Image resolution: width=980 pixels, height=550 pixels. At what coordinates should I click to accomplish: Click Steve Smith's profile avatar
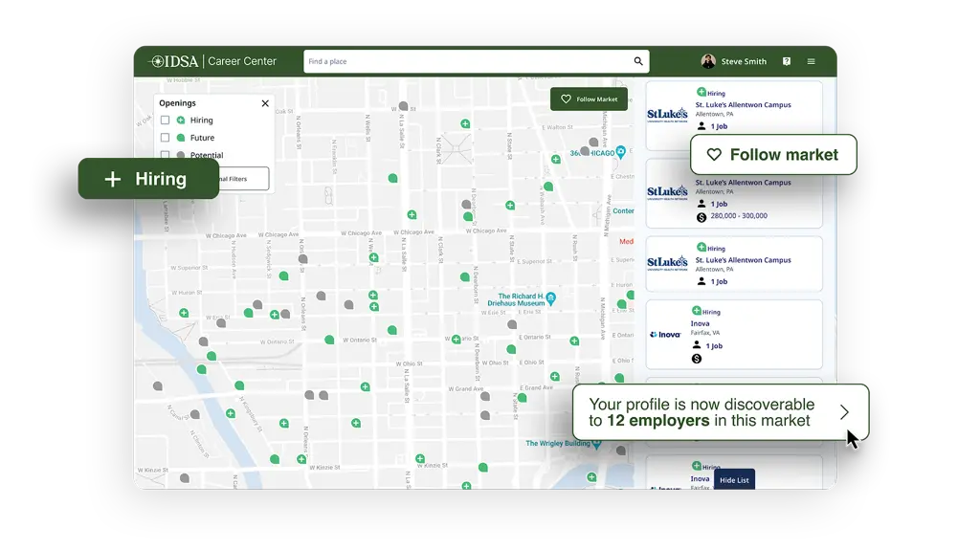(708, 60)
